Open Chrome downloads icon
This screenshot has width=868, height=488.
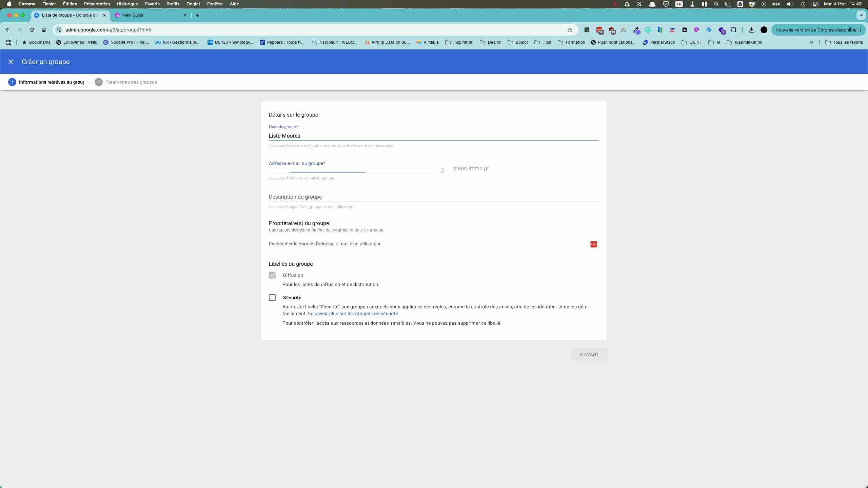click(x=752, y=30)
